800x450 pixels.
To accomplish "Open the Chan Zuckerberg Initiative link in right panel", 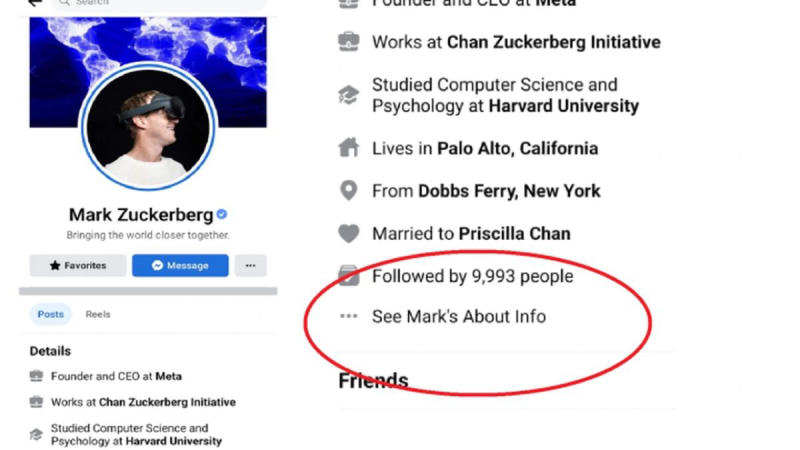I will point(553,42).
